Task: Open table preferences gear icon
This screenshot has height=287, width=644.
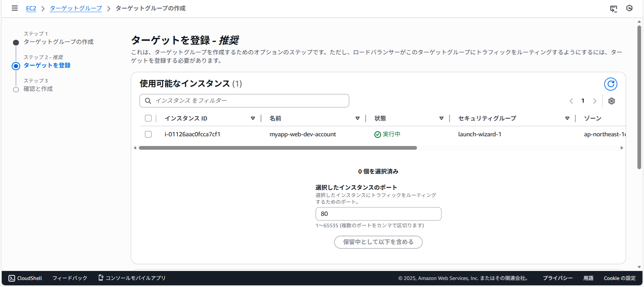Action: (x=611, y=101)
